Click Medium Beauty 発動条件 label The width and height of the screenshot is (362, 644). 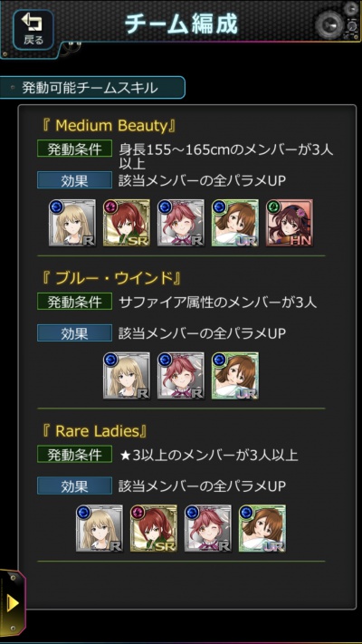pyautogui.click(x=74, y=150)
